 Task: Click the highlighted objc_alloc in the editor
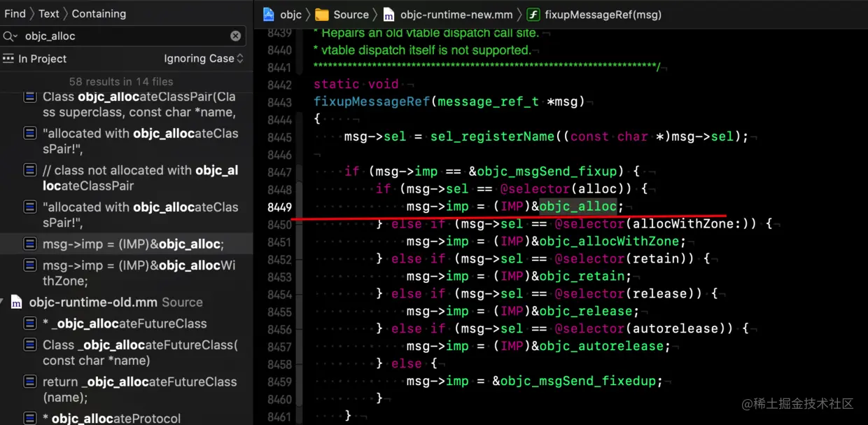click(x=577, y=207)
